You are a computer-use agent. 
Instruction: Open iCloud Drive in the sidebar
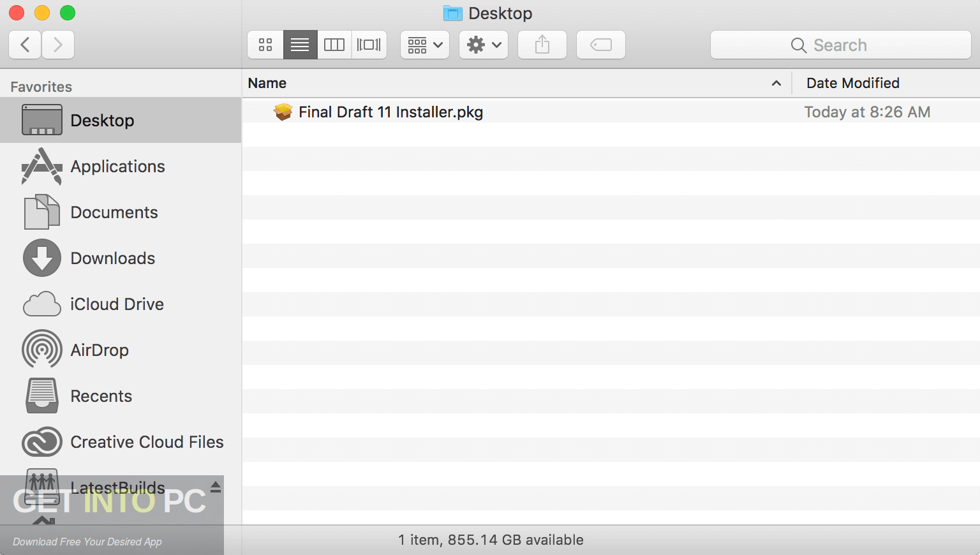(x=121, y=304)
